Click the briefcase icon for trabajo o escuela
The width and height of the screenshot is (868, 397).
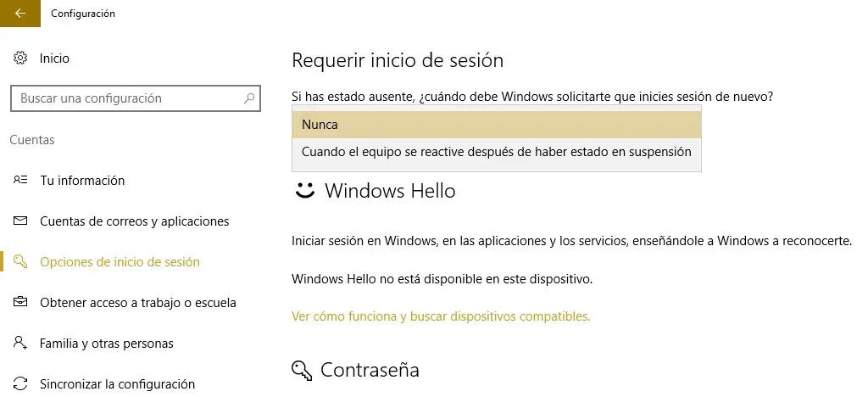point(21,303)
